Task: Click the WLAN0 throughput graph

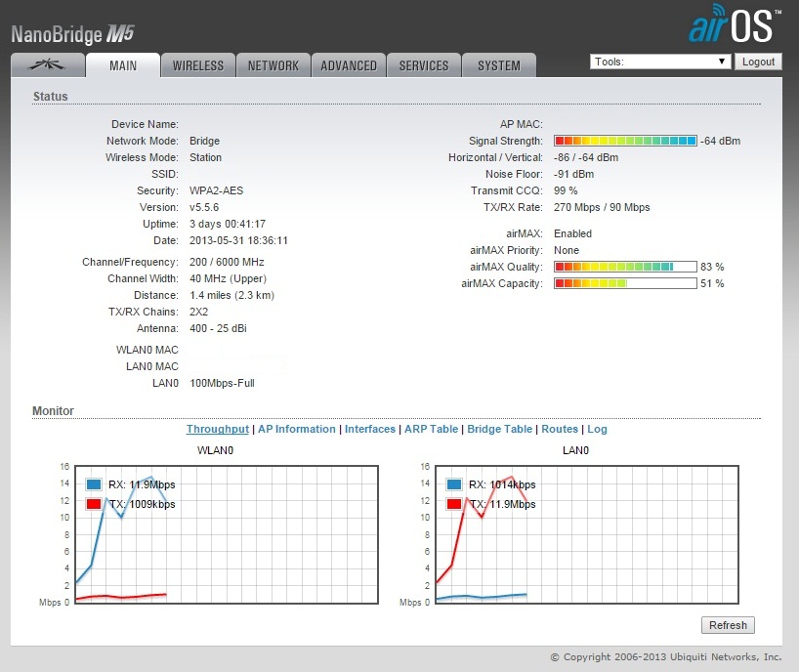Action: pos(227,534)
